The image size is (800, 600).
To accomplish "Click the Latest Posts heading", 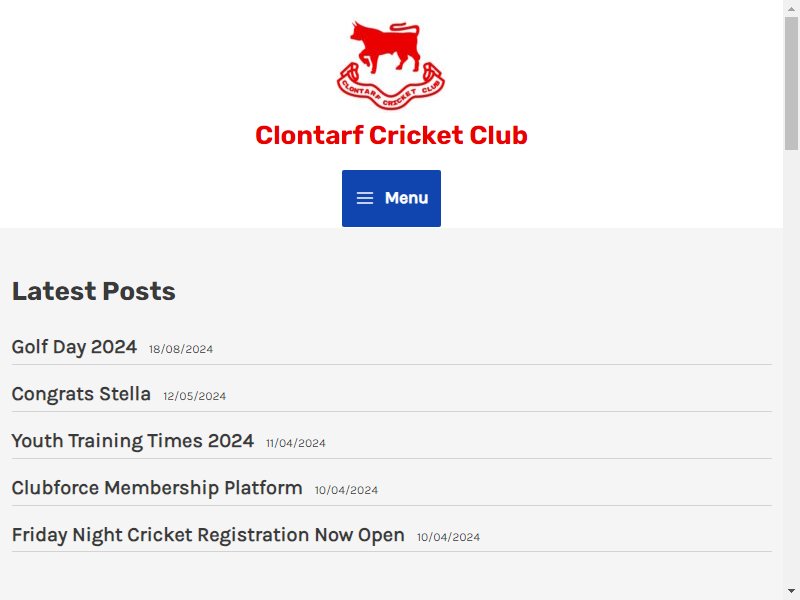I will click(x=94, y=291).
